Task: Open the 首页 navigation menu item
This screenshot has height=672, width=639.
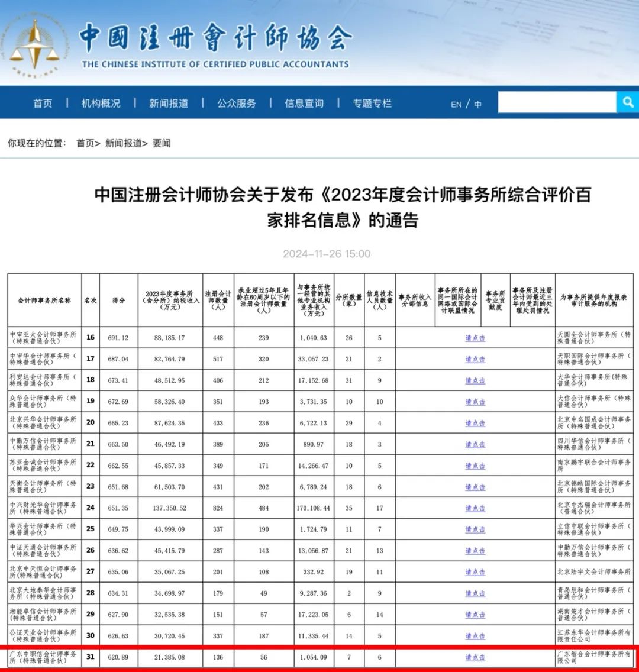Action: (43, 103)
